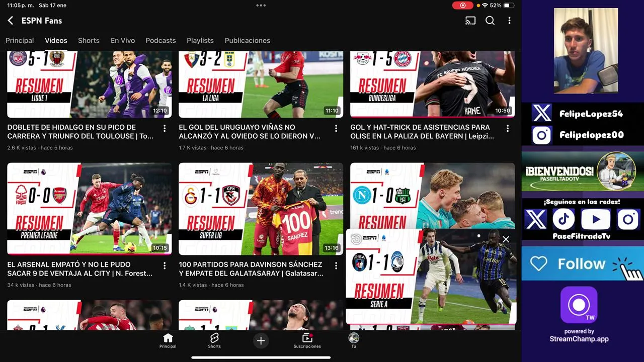Open the En Vivo tab
Image resolution: width=644 pixels, height=362 pixels.
[x=123, y=40]
